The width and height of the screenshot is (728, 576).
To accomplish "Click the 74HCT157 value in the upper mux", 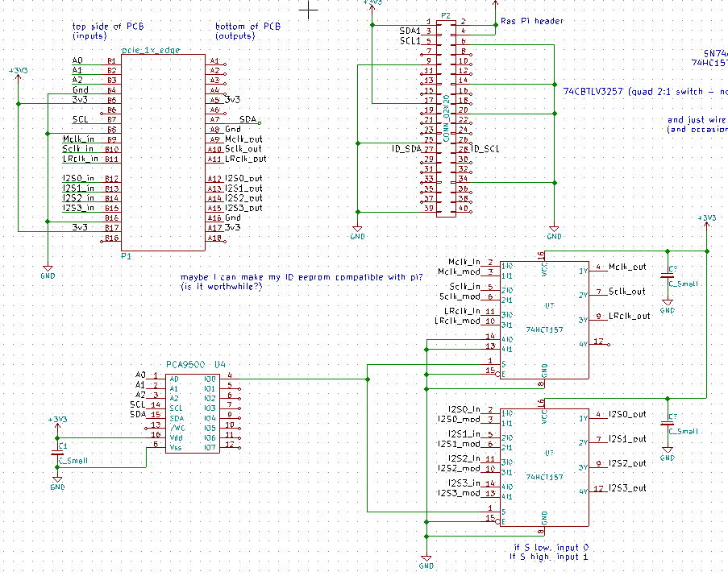I will pos(544,329).
